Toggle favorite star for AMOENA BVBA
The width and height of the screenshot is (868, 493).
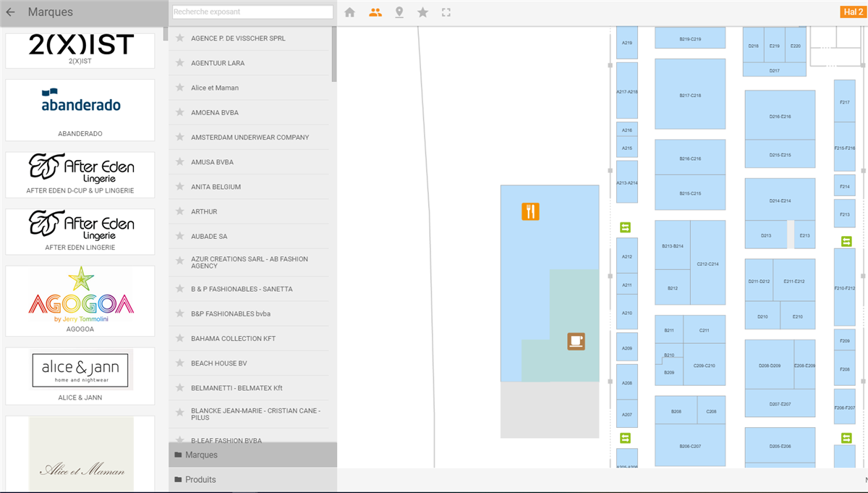pos(180,112)
